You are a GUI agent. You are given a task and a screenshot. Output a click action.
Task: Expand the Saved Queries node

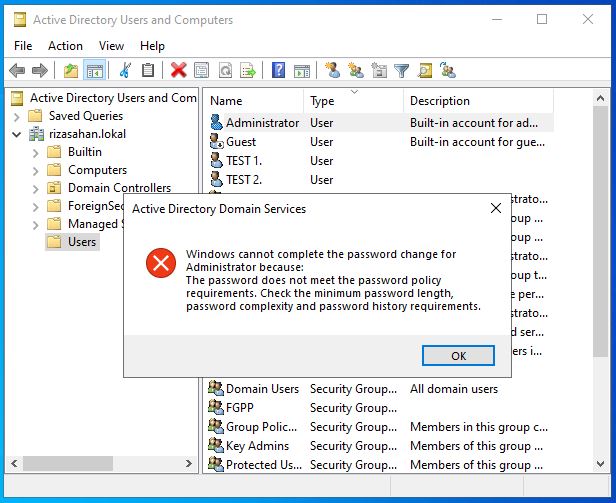coord(16,116)
